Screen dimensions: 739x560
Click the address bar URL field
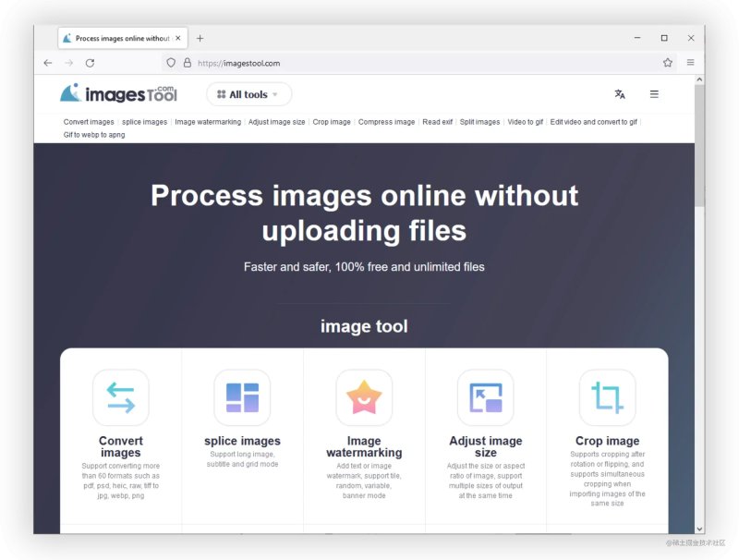tap(419, 63)
